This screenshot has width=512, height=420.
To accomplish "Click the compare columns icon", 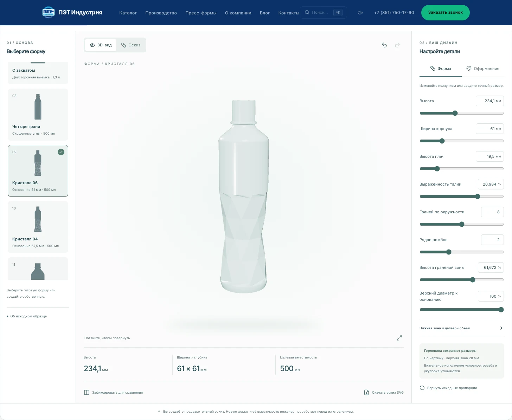I will pos(87,392).
